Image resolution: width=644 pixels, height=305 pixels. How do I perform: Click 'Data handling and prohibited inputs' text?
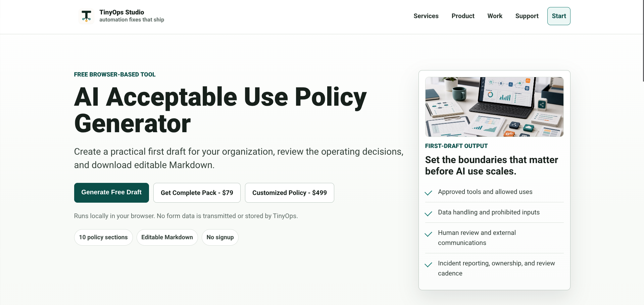click(489, 212)
